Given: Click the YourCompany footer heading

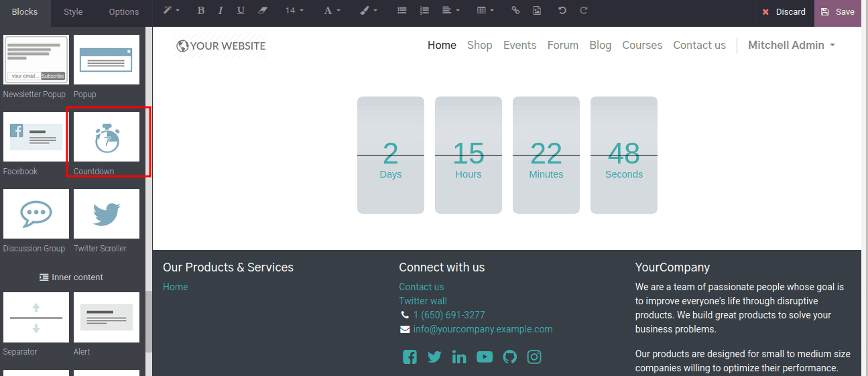Looking at the screenshot, I should (x=672, y=267).
